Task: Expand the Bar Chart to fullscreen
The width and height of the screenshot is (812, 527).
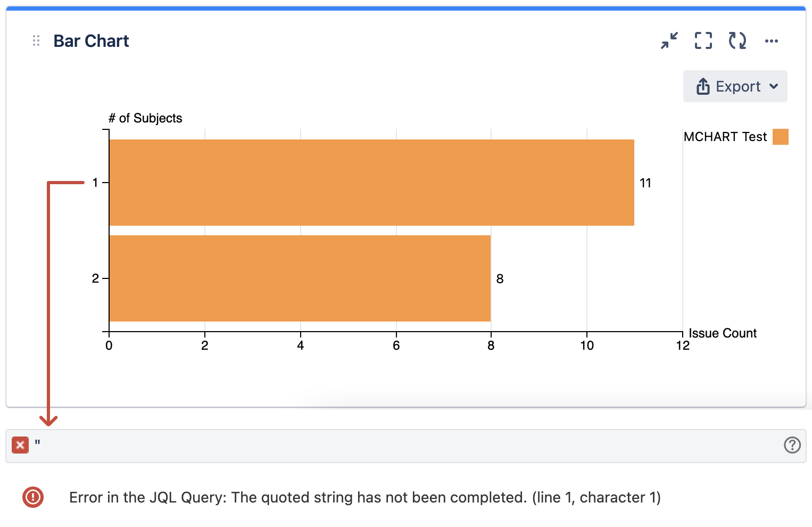Action: tap(703, 40)
